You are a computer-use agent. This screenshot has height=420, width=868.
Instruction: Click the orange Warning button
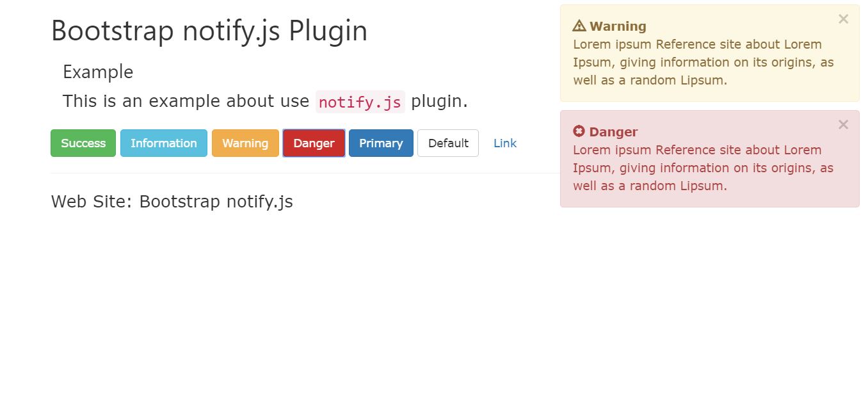tap(245, 143)
